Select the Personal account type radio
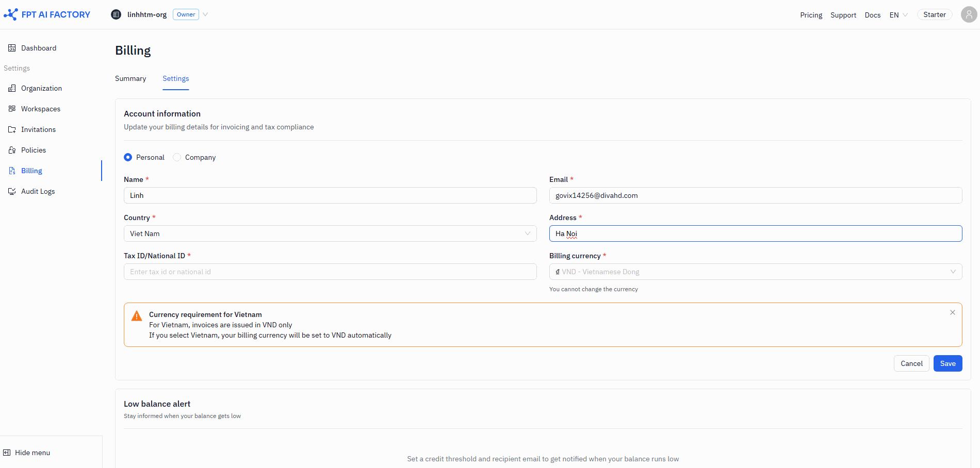The image size is (980, 468). tap(128, 157)
